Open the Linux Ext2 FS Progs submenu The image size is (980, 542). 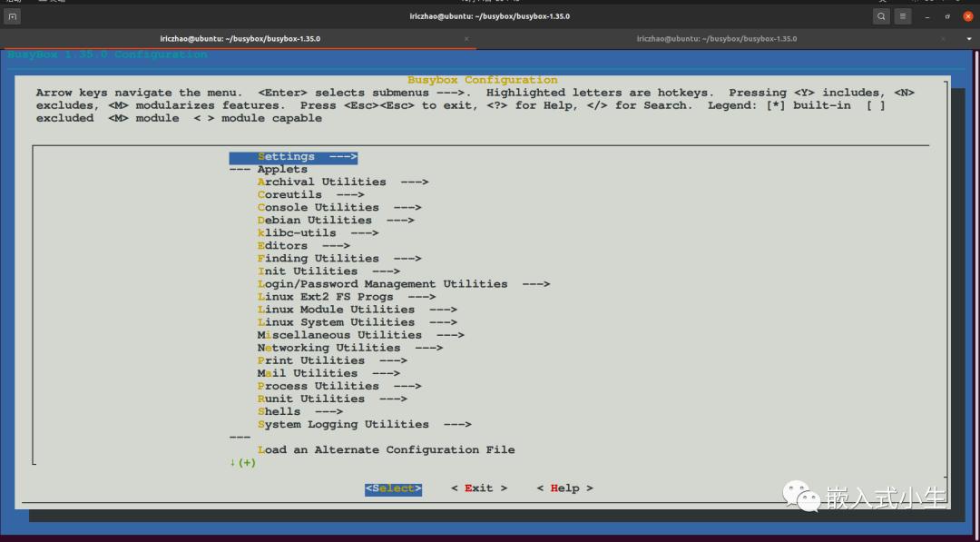pos(347,297)
